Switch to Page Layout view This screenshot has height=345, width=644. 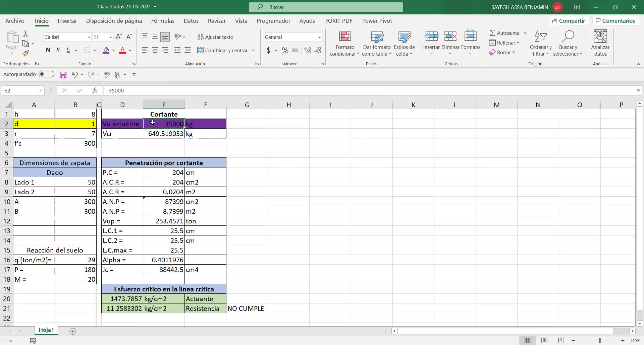544,341
